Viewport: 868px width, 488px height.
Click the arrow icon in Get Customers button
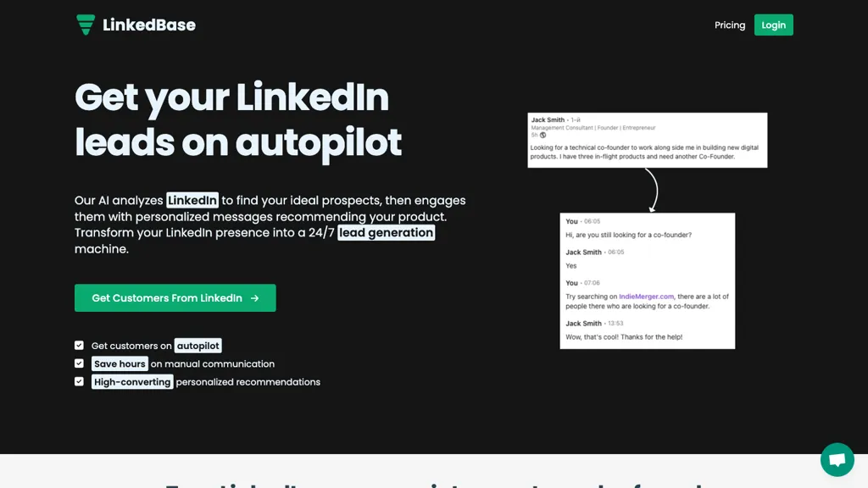point(254,298)
